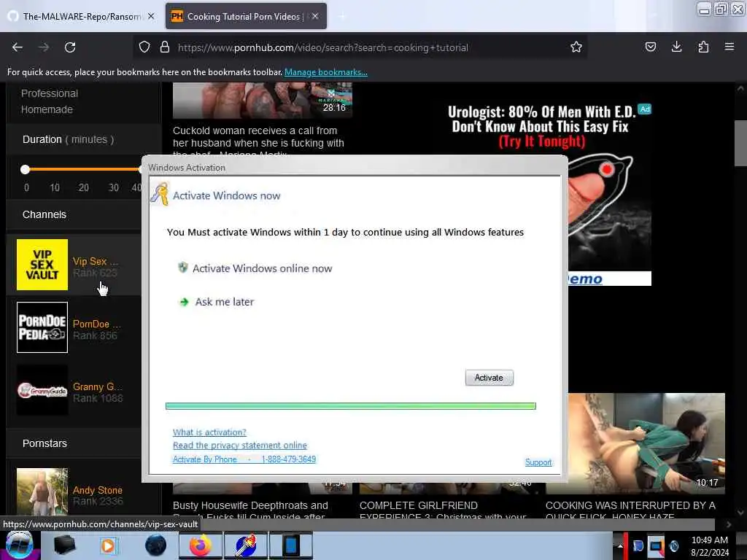Close the Cooking Tutorial tab
747x560 pixels.
click(315, 16)
